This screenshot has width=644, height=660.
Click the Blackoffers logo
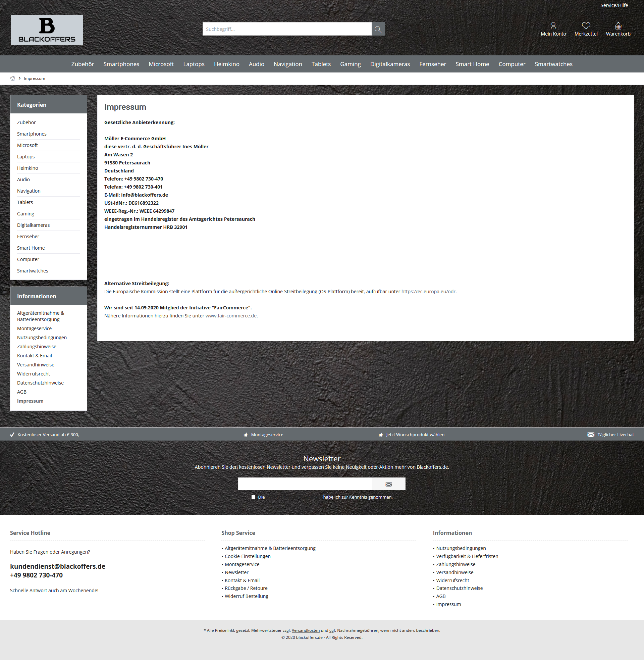click(x=47, y=30)
